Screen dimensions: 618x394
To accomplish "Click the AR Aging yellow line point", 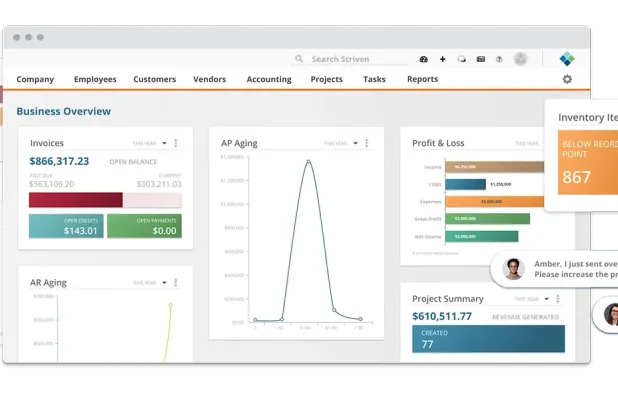I will 171,305.
